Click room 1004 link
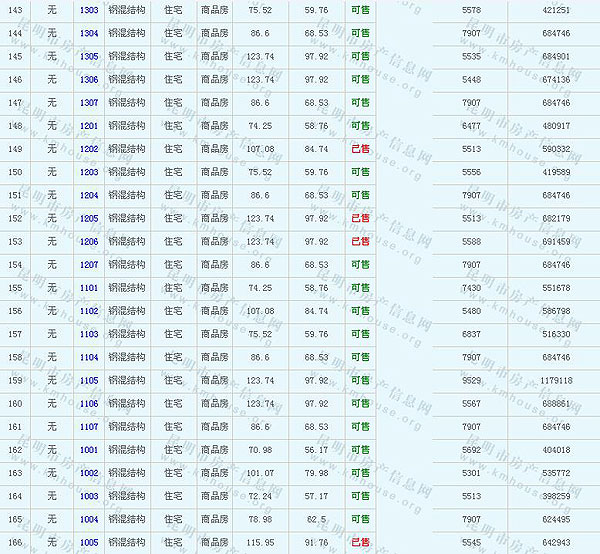 pos(89,519)
